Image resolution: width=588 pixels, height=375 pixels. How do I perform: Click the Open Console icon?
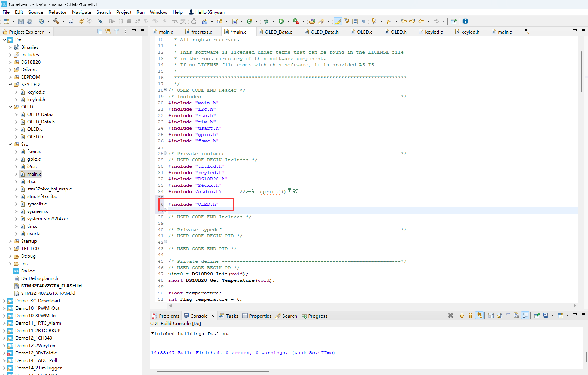[x=560, y=315]
